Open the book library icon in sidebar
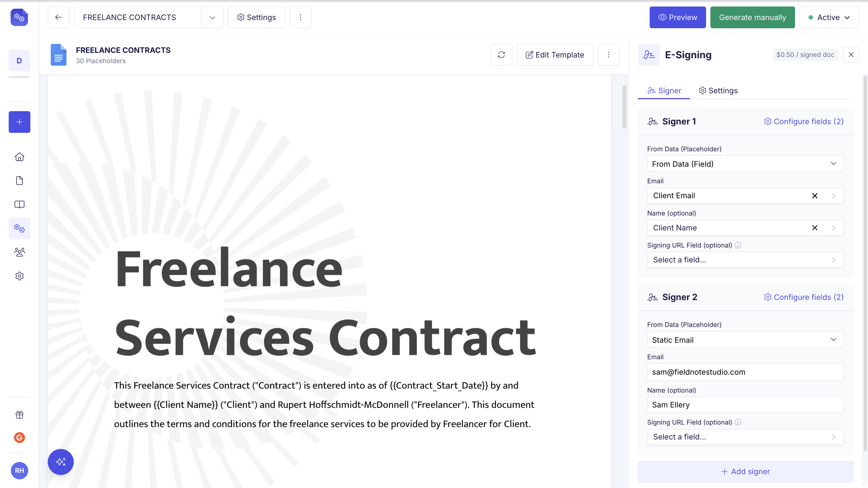 tap(19, 204)
